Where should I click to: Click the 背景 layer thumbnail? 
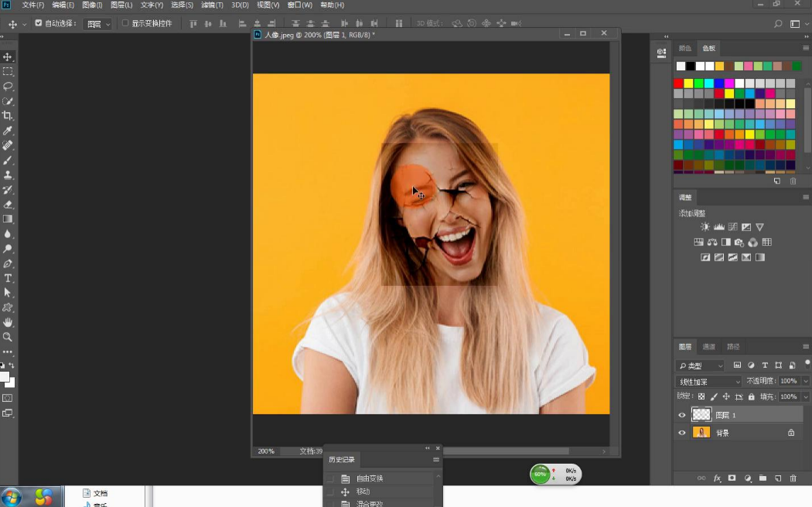(x=701, y=433)
